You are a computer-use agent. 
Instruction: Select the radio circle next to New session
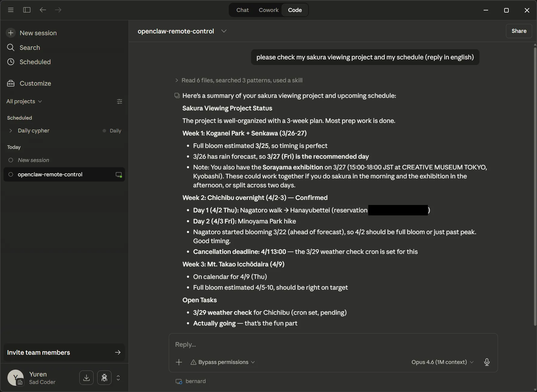(11, 160)
